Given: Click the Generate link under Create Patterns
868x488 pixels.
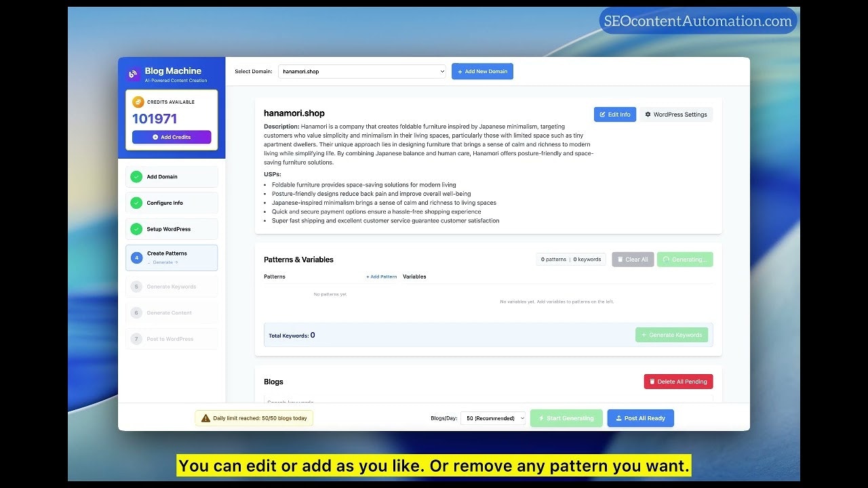Looking at the screenshot, I should (x=163, y=262).
